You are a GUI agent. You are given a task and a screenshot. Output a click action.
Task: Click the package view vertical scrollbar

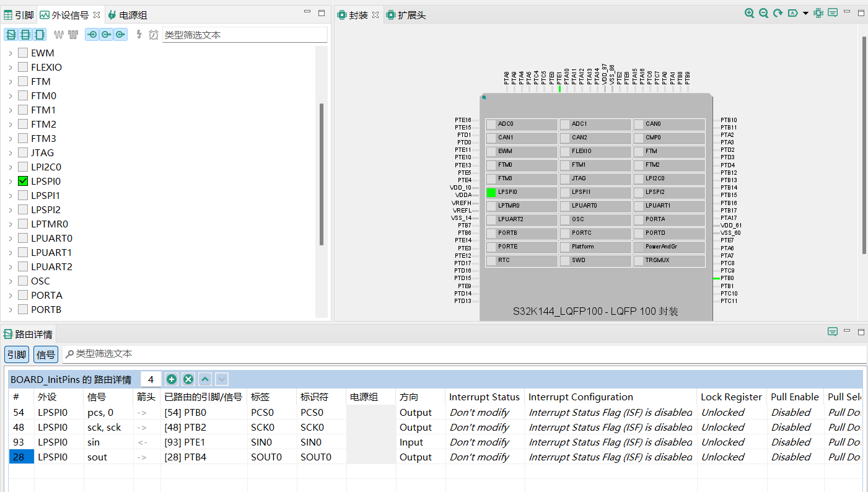tap(864, 145)
